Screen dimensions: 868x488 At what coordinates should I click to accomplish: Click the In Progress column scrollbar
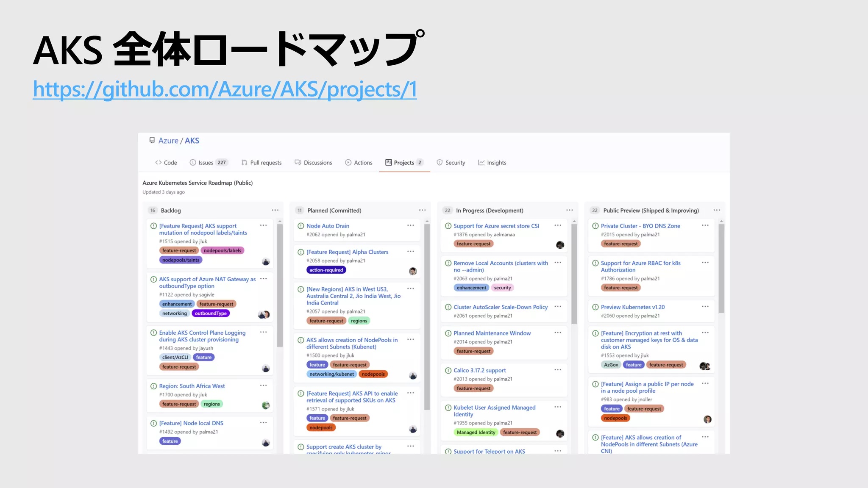tap(574, 274)
